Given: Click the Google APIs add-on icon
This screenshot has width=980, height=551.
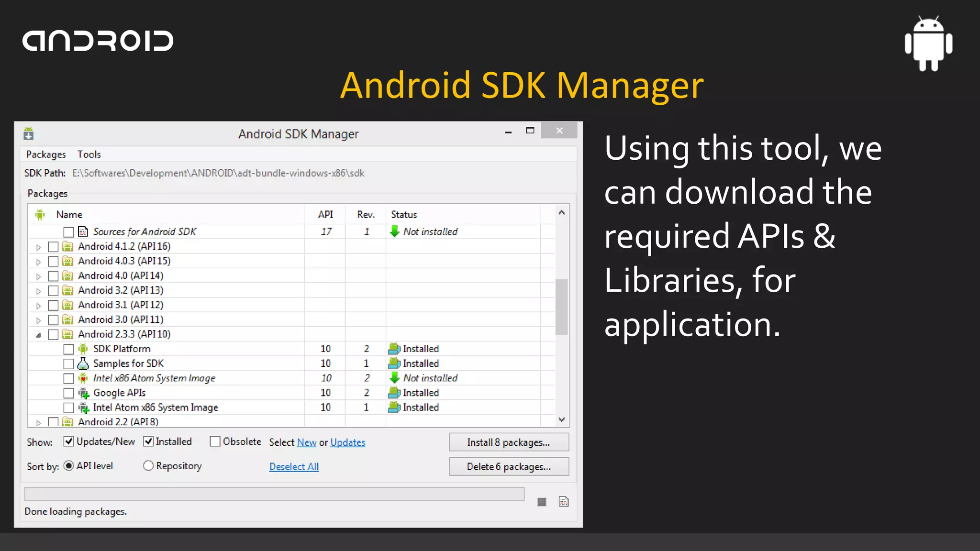Looking at the screenshot, I should (x=84, y=393).
